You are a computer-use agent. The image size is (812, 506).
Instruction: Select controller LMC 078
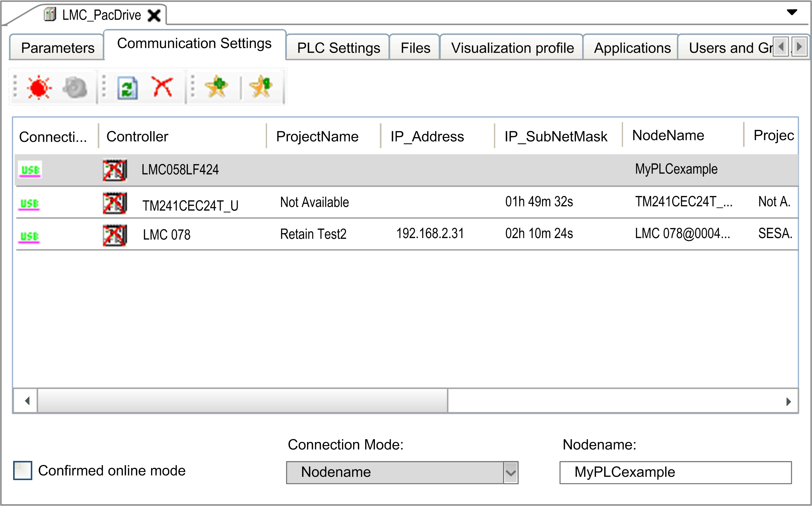(166, 235)
